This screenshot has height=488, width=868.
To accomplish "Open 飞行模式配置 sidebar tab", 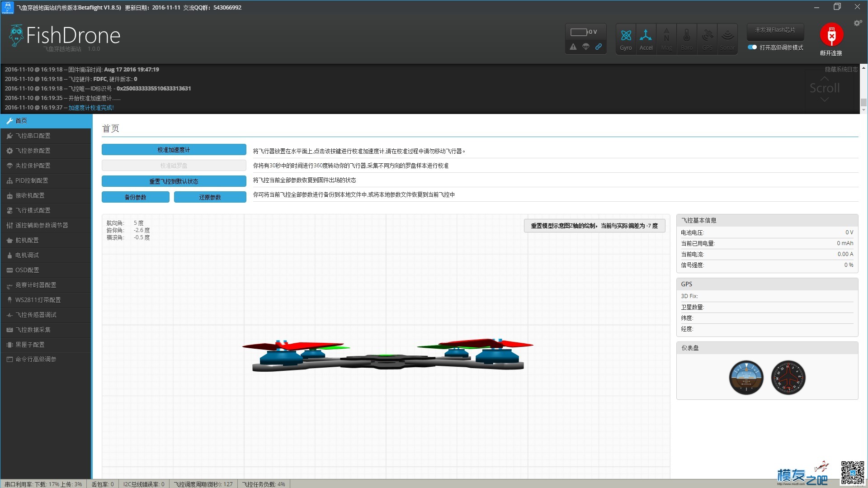I will [x=46, y=210].
